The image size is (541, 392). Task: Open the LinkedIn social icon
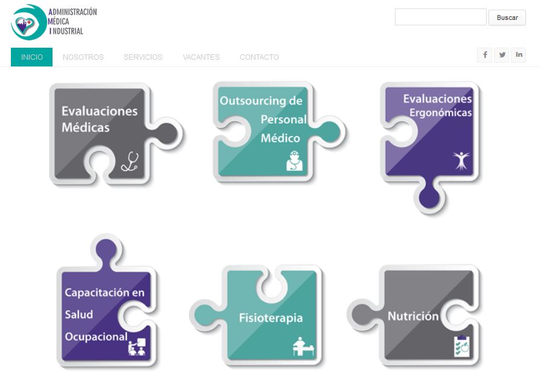pos(519,55)
